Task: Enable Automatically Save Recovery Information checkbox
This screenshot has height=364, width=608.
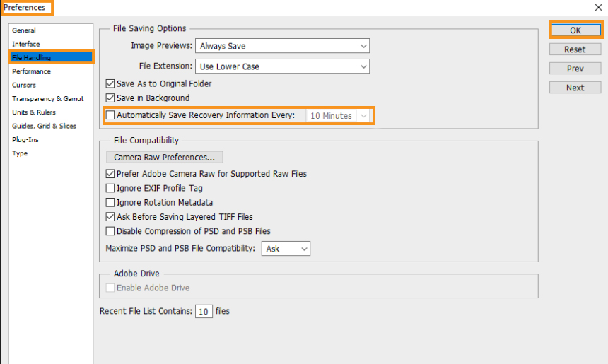Action: pos(110,115)
